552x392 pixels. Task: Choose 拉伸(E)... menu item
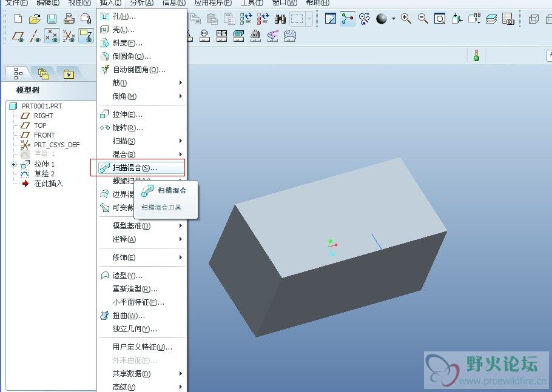(x=141, y=115)
